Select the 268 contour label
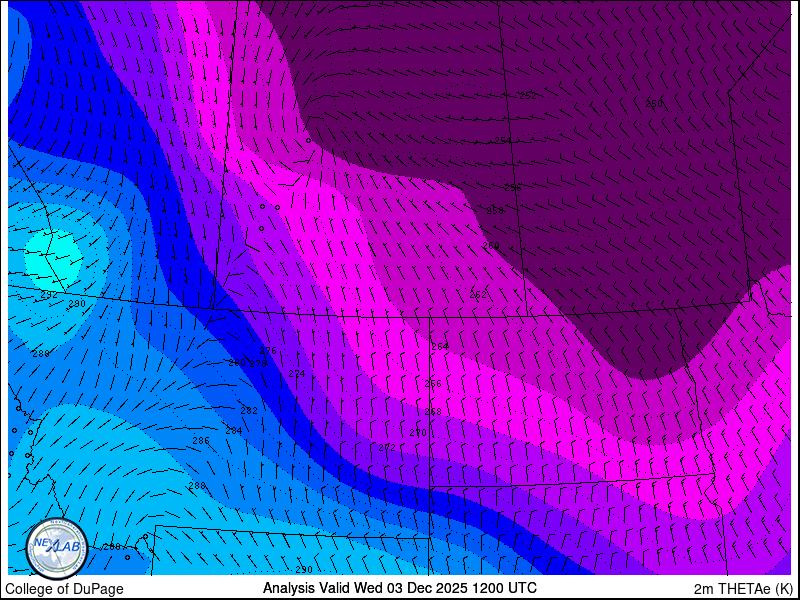This screenshot has width=800, height=600. click(433, 412)
